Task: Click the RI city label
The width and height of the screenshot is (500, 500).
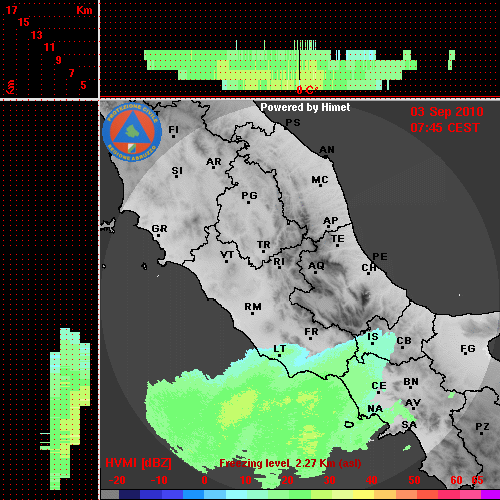Action: pos(279,262)
